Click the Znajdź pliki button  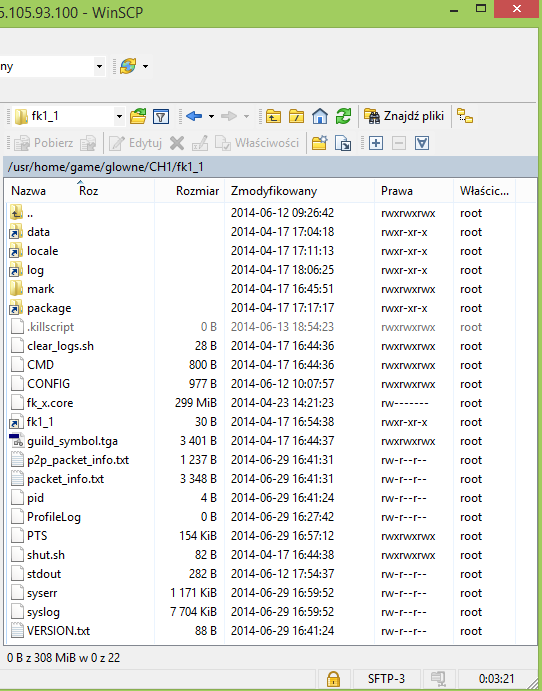pos(404,116)
